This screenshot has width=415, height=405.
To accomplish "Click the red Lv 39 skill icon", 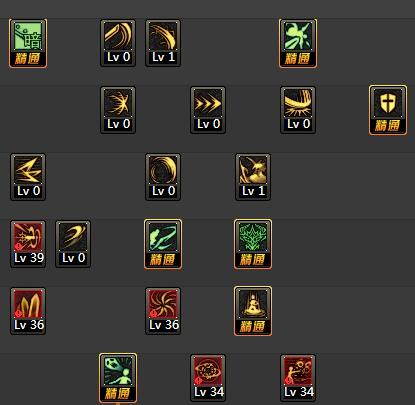I will click(x=28, y=244).
